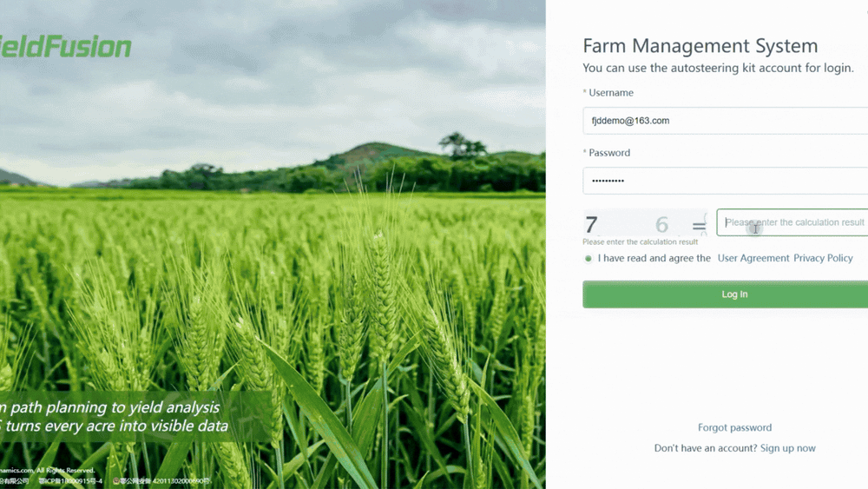868x489 pixels.
Task: Focus the Username field with fjddemo@163.com
Action: click(725, 121)
